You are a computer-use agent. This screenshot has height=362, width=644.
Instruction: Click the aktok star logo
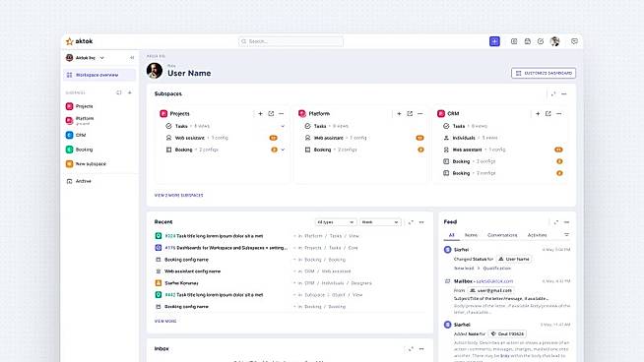pos(69,41)
